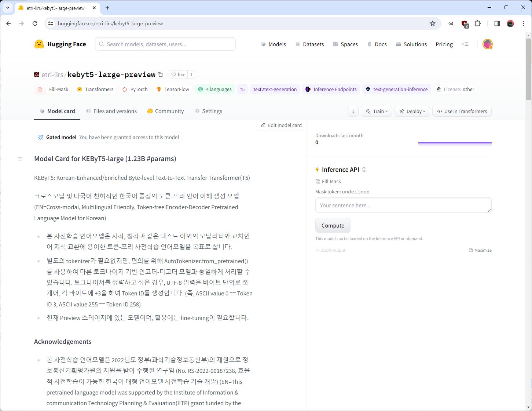Open the Models navigation link
Image resolution: width=532 pixels, height=411 pixels.
[x=274, y=44]
